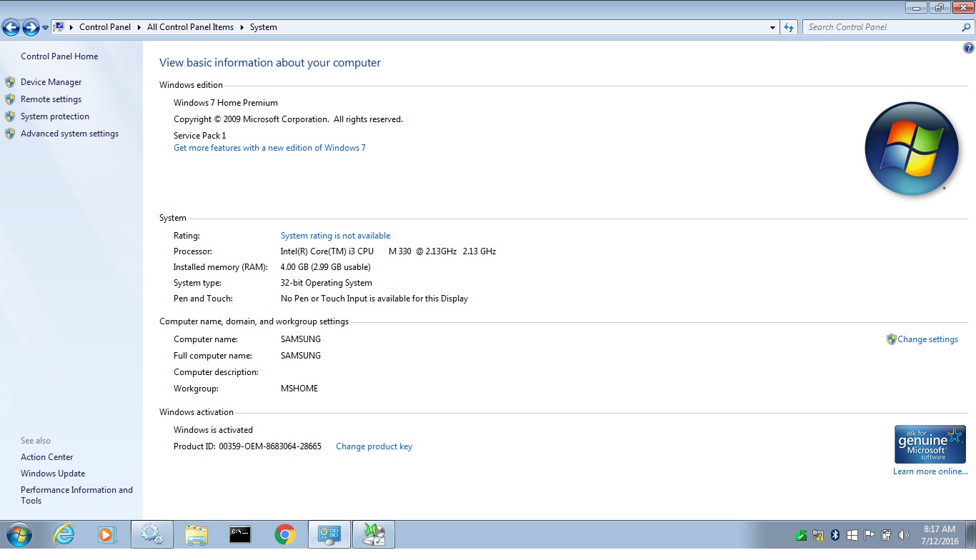Image resolution: width=976 pixels, height=560 pixels.
Task: Open Advanced system settings
Action: coord(69,134)
